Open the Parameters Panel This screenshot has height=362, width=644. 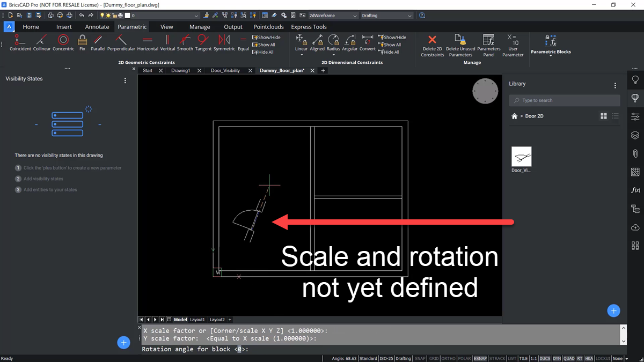[488, 43]
